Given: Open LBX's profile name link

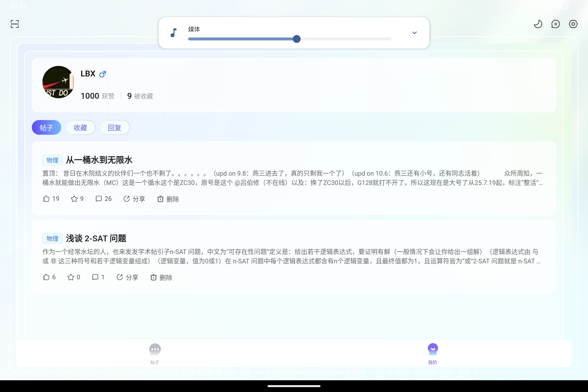Looking at the screenshot, I should point(87,73).
